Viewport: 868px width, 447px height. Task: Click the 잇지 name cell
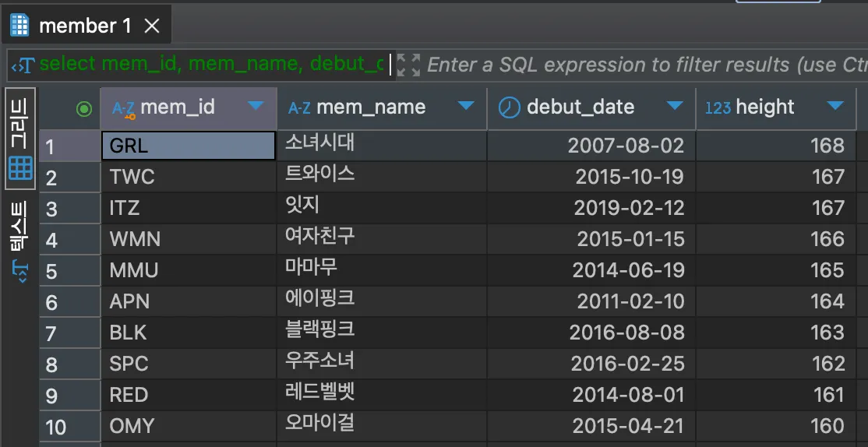[382, 208]
